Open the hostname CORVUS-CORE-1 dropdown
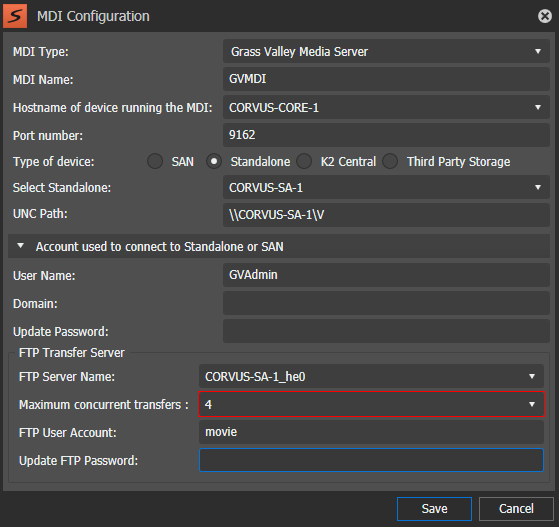The width and height of the screenshot is (559, 527). (x=386, y=107)
